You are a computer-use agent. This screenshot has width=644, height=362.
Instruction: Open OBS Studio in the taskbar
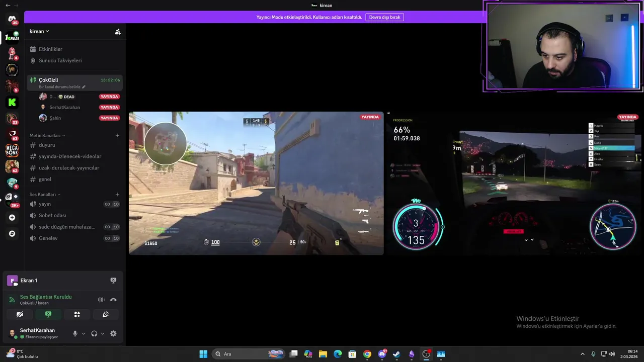(426, 354)
